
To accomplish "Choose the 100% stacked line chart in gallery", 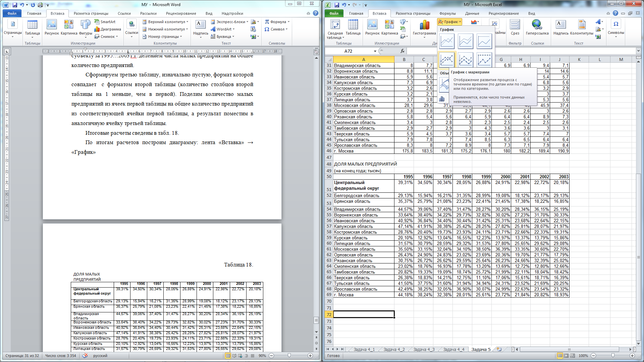I will tap(484, 42).
